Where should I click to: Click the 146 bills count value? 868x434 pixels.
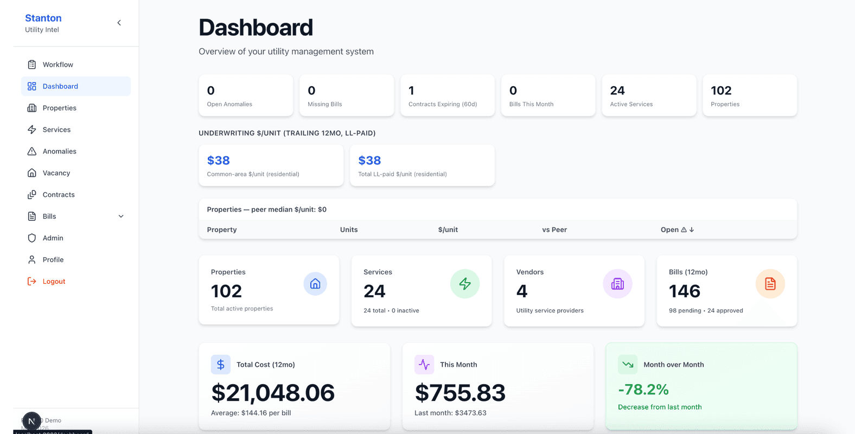pyautogui.click(x=685, y=291)
